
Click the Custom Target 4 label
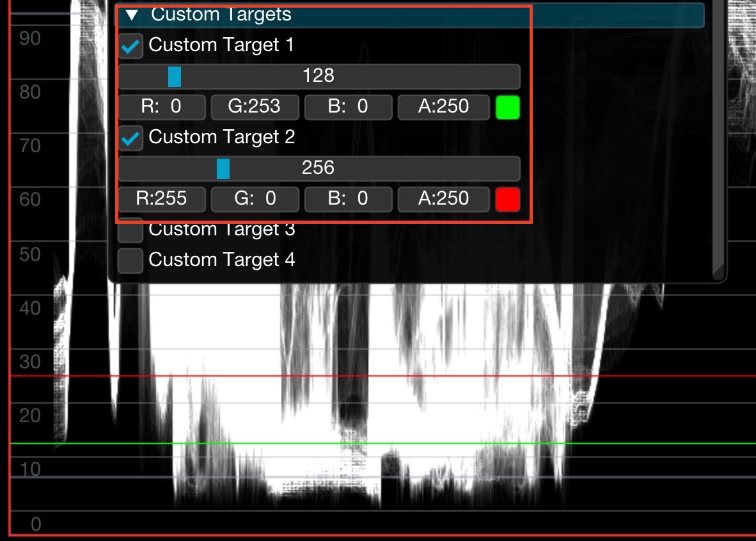[222, 260]
